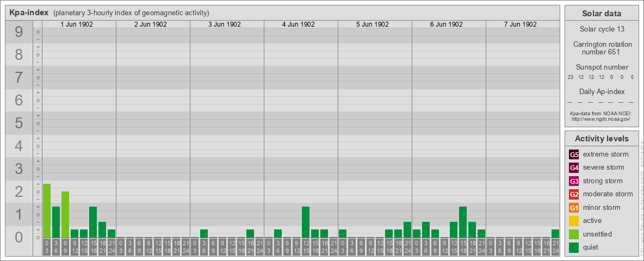Click the moderate storm legend label
Screen dimensions: 644x261
[608, 194]
